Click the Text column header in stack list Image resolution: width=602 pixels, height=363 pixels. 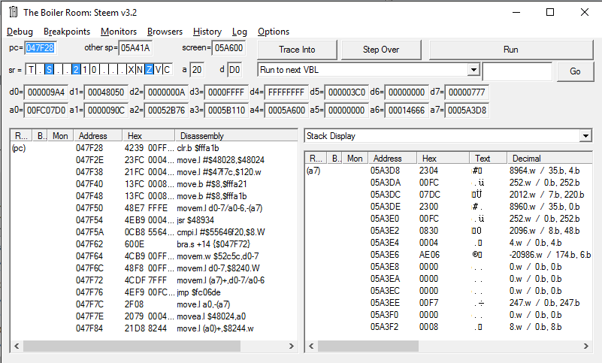pos(488,158)
